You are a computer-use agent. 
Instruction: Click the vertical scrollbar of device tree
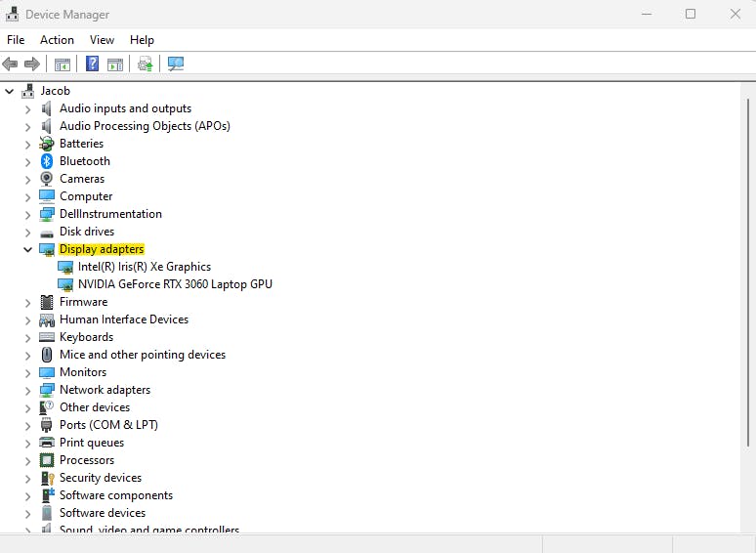pyautogui.click(x=748, y=273)
